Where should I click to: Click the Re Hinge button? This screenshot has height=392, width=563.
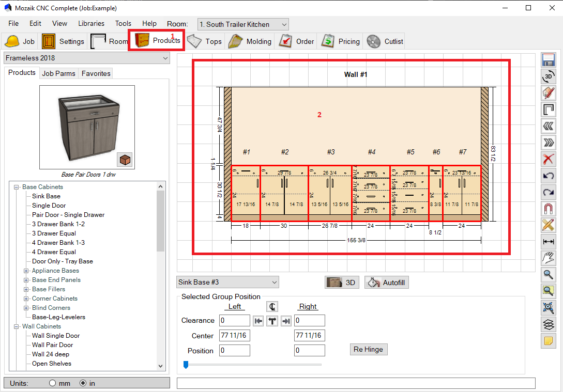(368, 349)
